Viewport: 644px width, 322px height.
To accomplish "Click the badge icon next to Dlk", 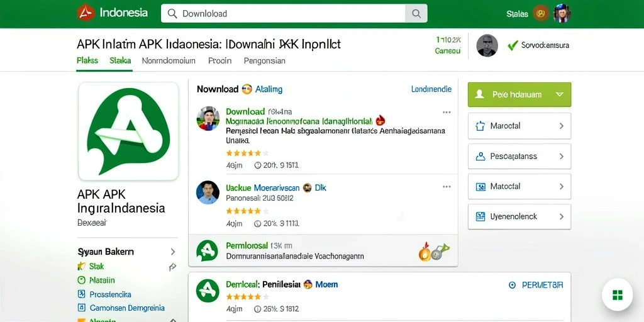I will 307,187.
